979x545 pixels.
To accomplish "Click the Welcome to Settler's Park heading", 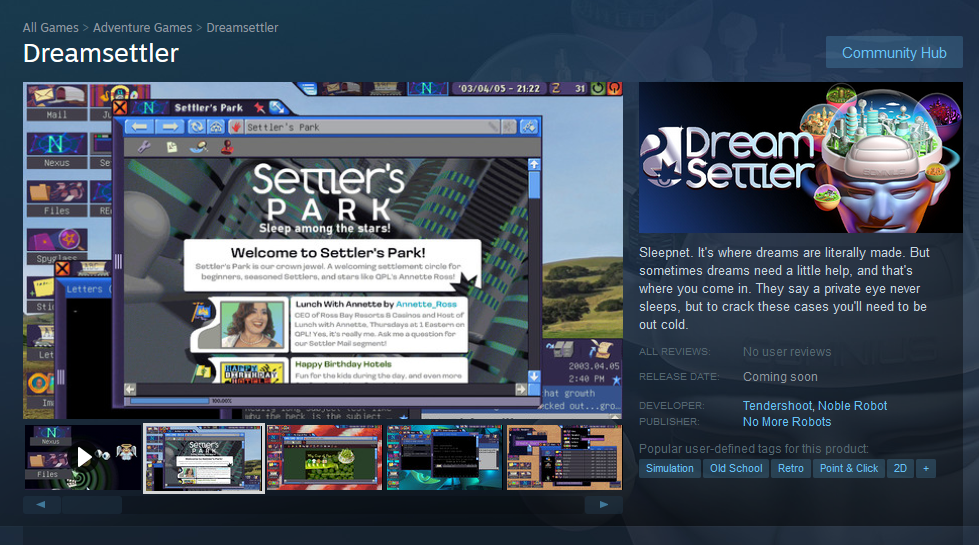I will [x=328, y=253].
